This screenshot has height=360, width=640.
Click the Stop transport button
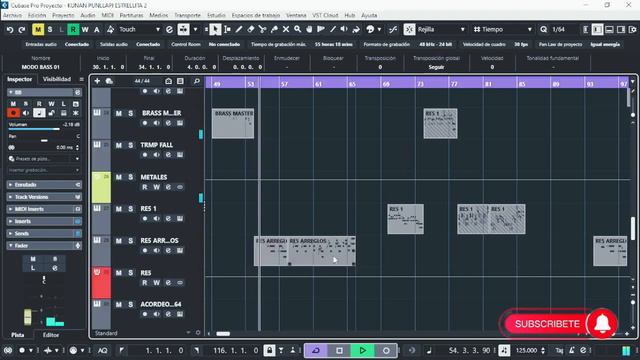point(339,350)
